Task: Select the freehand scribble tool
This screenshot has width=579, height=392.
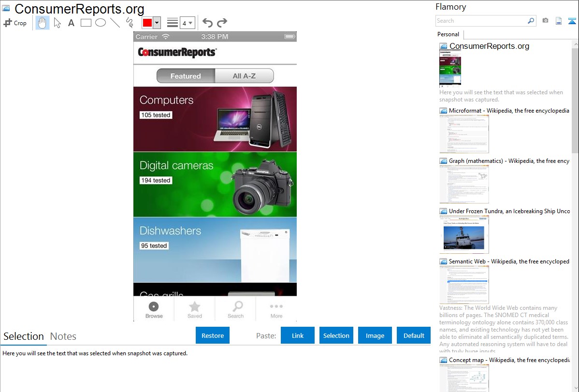Action: click(130, 23)
